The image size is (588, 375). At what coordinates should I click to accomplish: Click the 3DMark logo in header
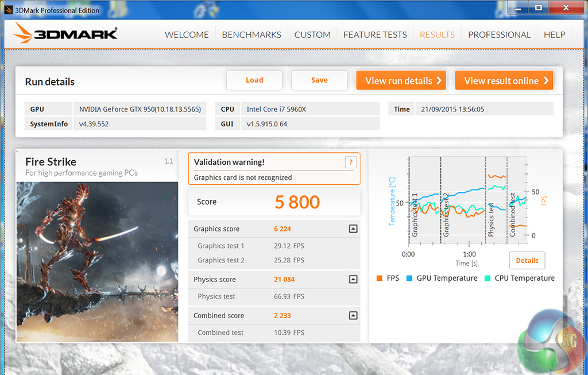[x=65, y=33]
